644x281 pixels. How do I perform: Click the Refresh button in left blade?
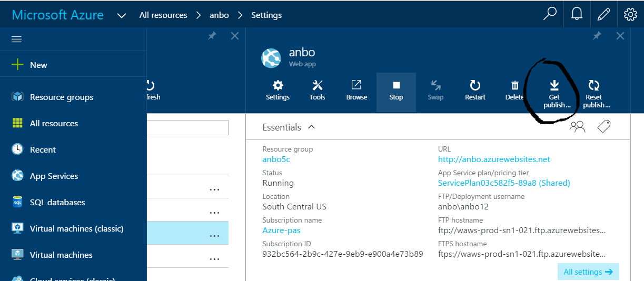(x=153, y=91)
